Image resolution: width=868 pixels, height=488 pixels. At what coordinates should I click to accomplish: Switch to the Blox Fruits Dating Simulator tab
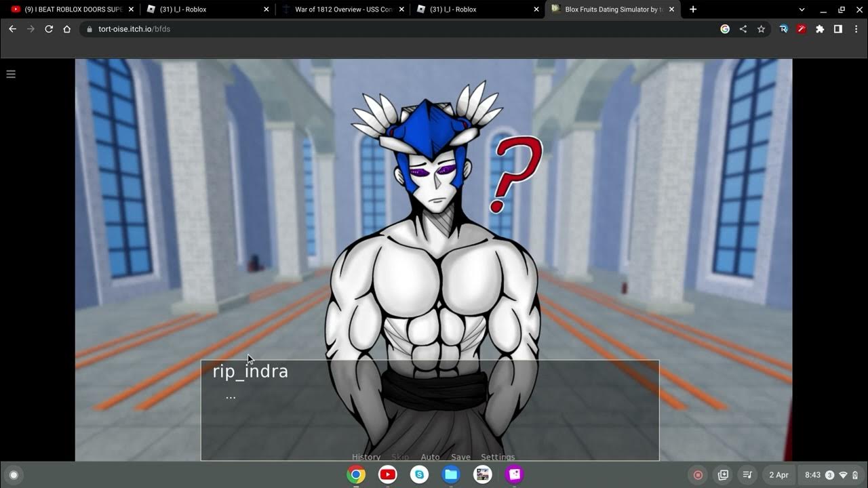pos(612,9)
